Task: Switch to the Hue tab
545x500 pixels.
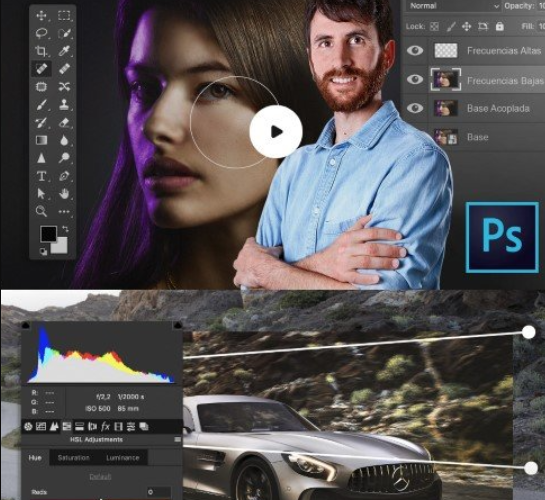Action: [35, 458]
